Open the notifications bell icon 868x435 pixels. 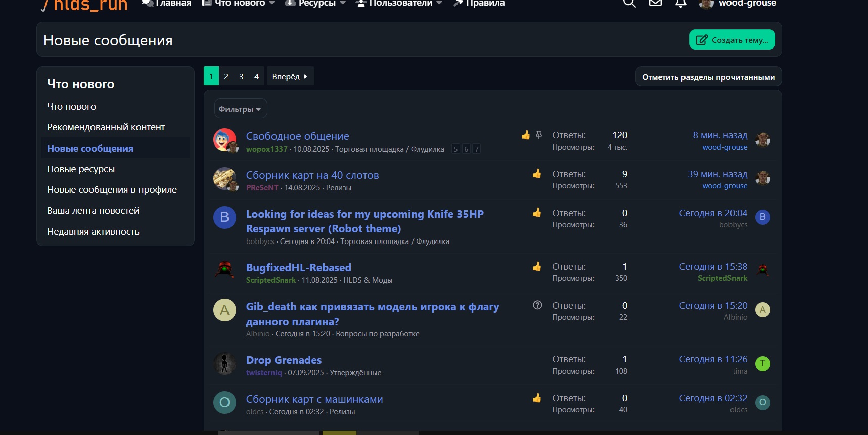pyautogui.click(x=681, y=3)
